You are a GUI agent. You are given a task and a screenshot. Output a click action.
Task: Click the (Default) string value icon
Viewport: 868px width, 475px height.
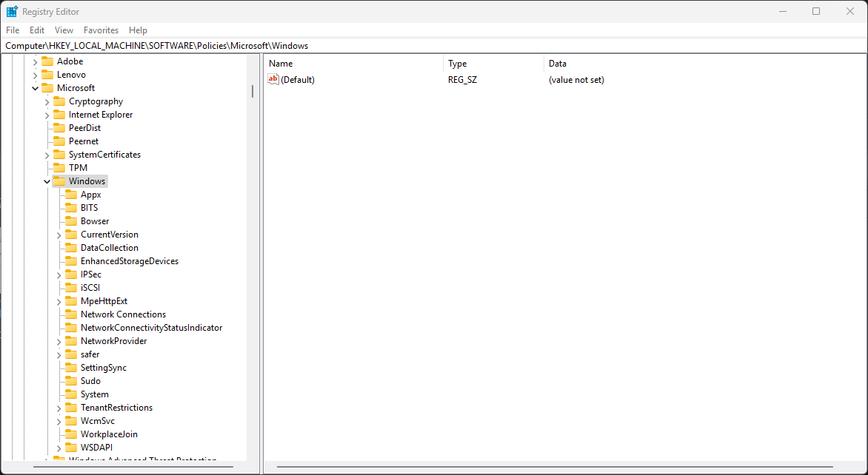click(273, 79)
